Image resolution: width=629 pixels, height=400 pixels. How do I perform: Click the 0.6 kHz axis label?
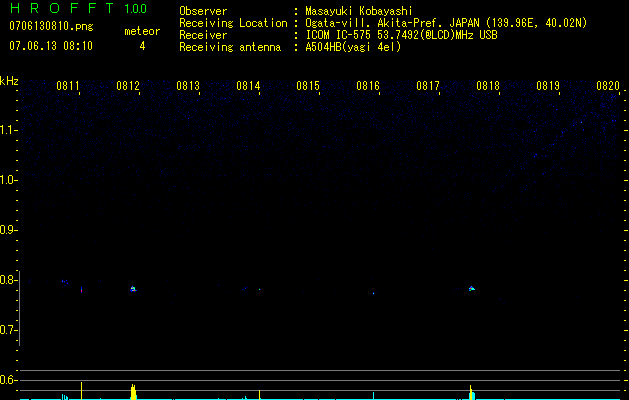click(8, 380)
